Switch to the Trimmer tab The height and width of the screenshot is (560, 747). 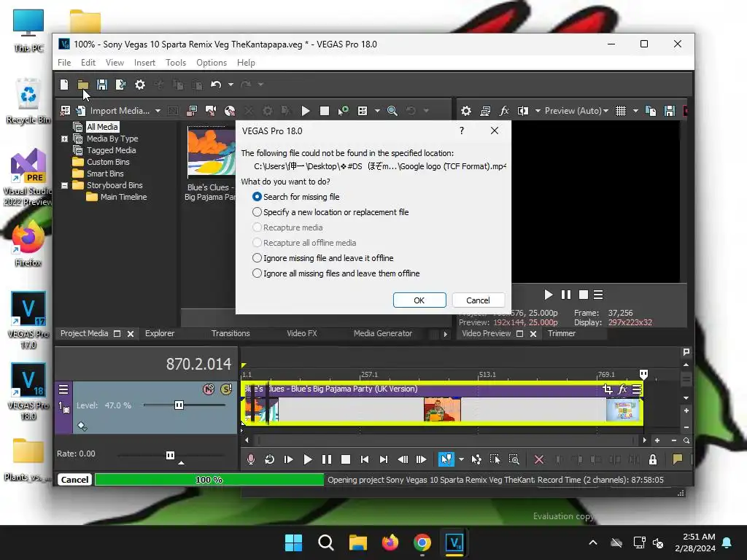pos(561,333)
